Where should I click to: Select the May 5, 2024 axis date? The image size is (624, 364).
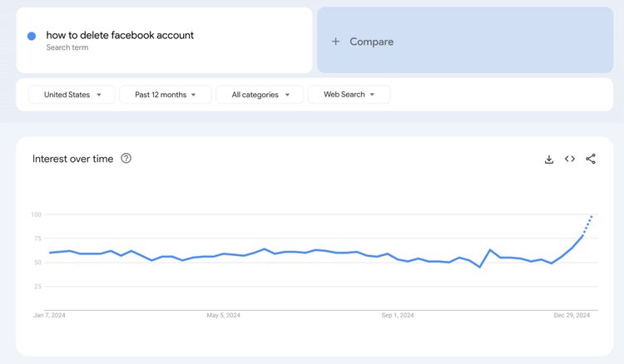pyautogui.click(x=223, y=316)
